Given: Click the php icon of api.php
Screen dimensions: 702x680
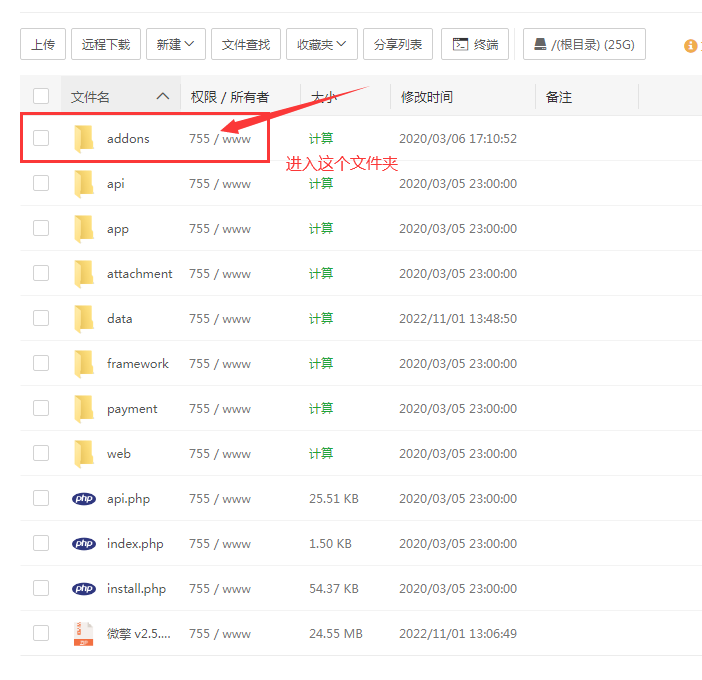Looking at the screenshot, I should [x=84, y=499].
